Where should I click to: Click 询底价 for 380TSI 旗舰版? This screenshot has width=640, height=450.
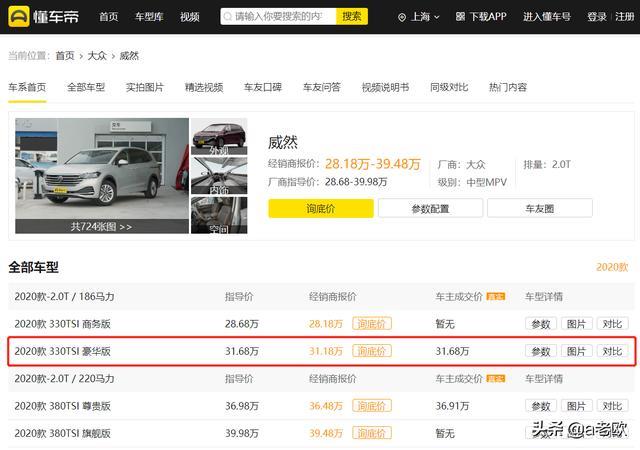click(x=372, y=433)
